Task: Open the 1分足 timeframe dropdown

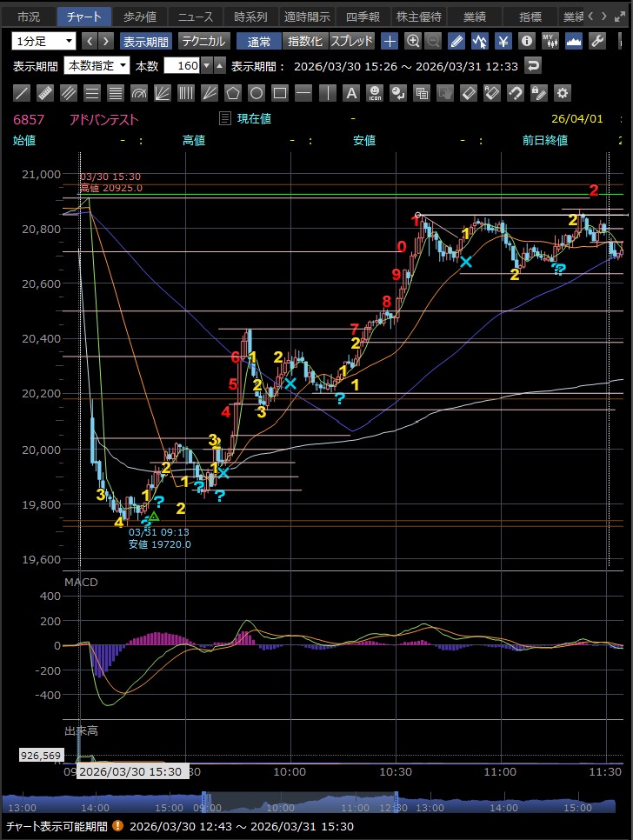Action: pyautogui.click(x=44, y=41)
